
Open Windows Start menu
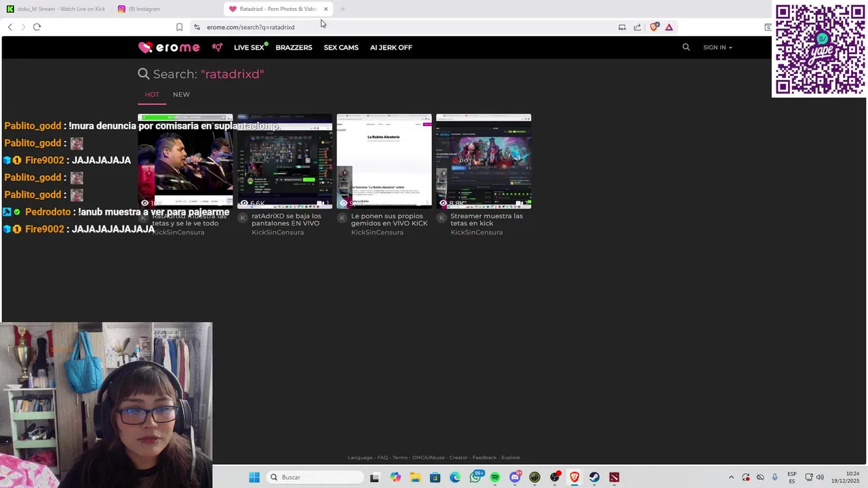[x=254, y=477]
